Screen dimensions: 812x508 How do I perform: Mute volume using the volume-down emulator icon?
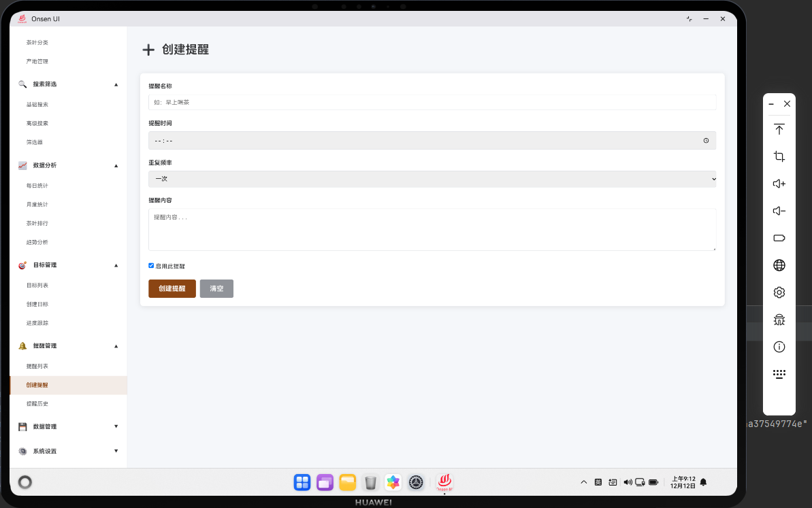pos(779,211)
